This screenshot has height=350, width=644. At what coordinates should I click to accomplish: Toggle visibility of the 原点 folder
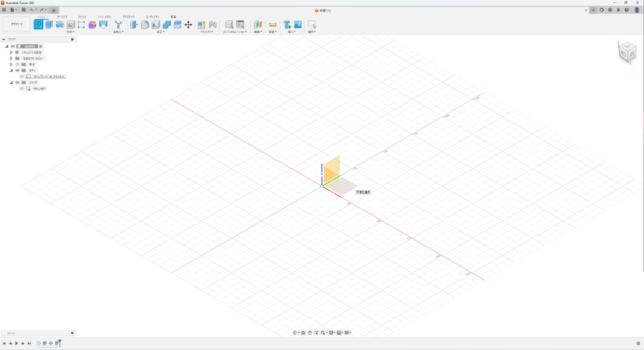[x=17, y=64]
